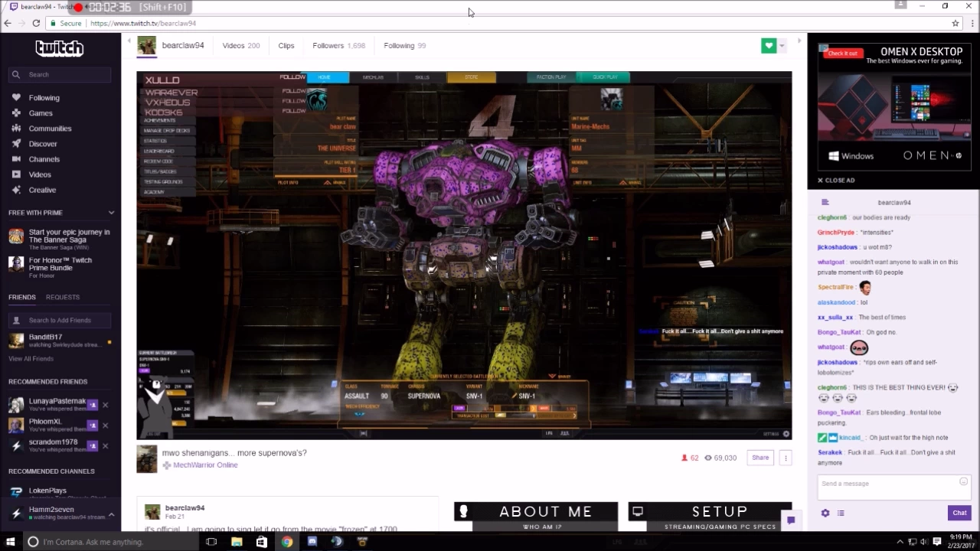Add PhloomXL as a friend

92,425
